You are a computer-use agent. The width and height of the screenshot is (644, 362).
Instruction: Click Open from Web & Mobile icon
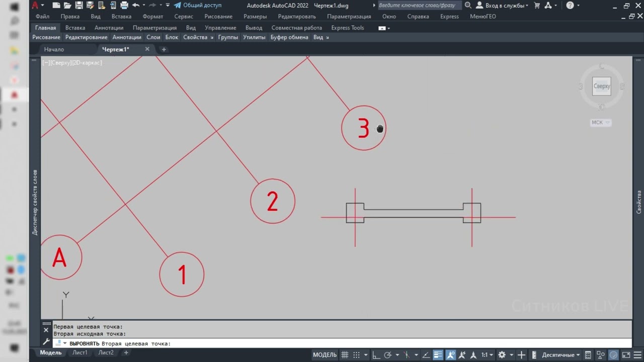pyautogui.click(x=102, y=6)
